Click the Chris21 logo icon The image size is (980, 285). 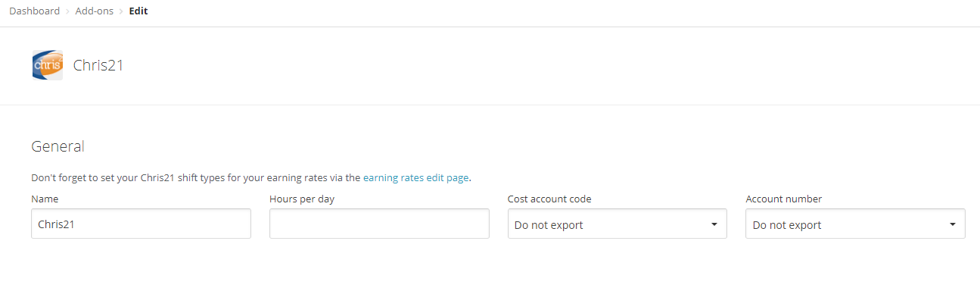[48, 65]
